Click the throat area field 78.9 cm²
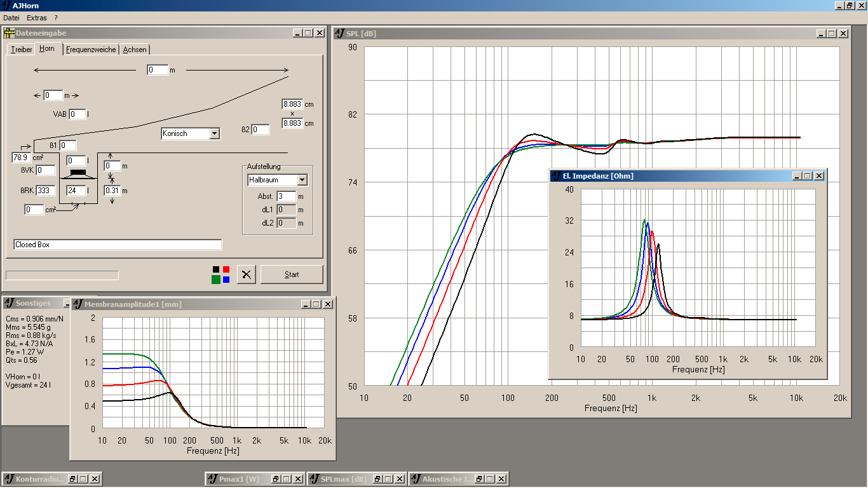The image size is (868, 488). (22, 157)
